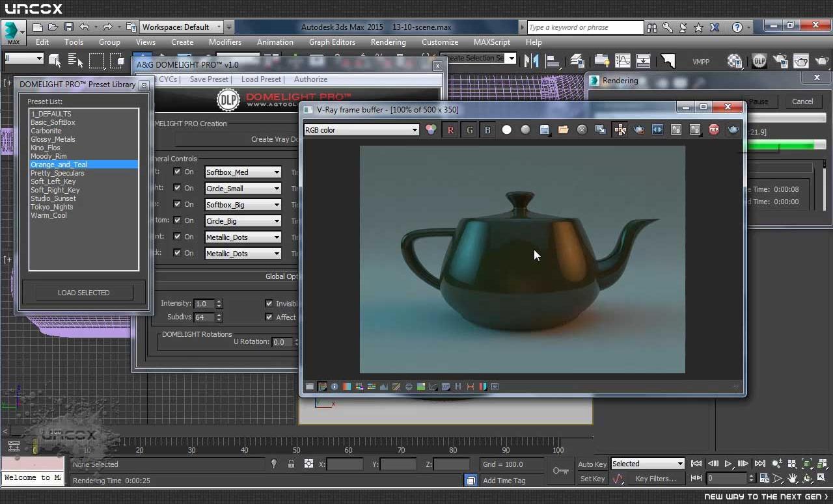Click the Mirror tool in main toolbar
The image size is (833, 504).
531,61
